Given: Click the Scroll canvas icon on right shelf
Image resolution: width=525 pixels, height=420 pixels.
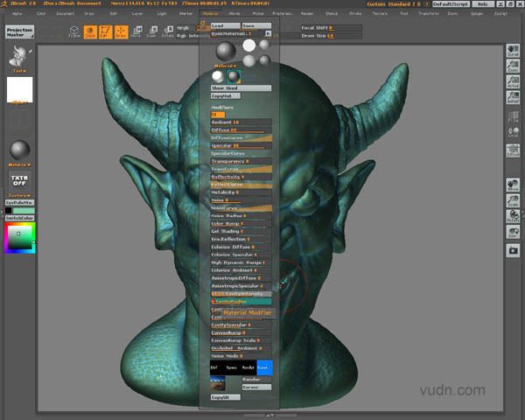Looking at the screenshot, I should coord(513,50).
